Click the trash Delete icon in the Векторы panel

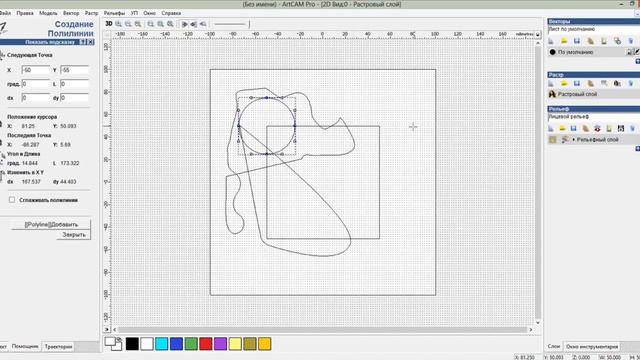[x=631, y=41]
